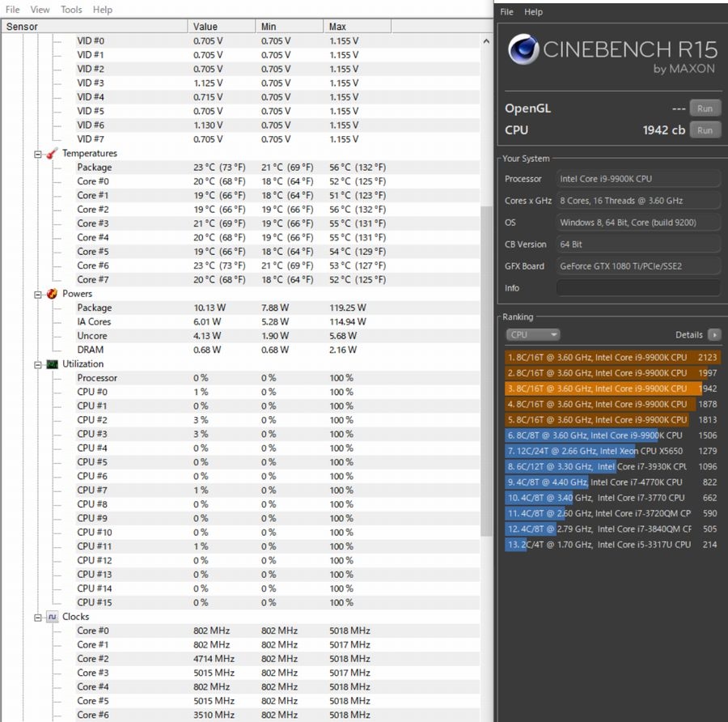Viewport: 728px width, 722px height.
Task: Select the temperature Package row
Action: click(x=277, y=168)
